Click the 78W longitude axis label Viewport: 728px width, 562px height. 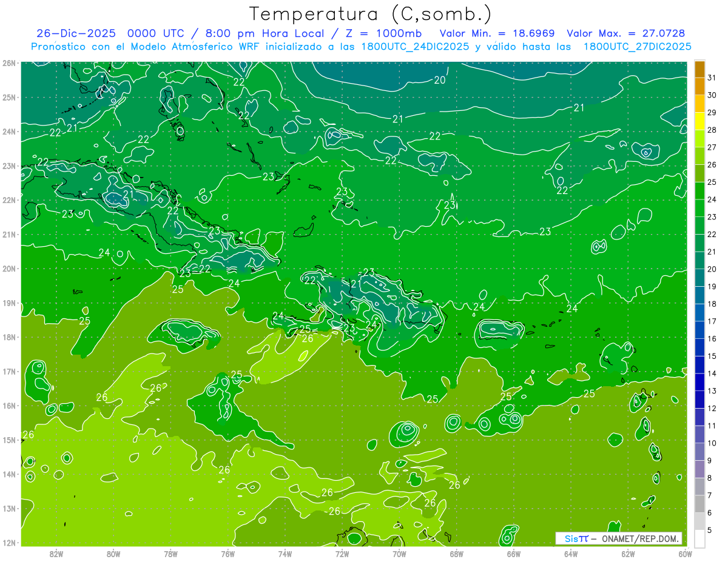[x=171, y=553]
